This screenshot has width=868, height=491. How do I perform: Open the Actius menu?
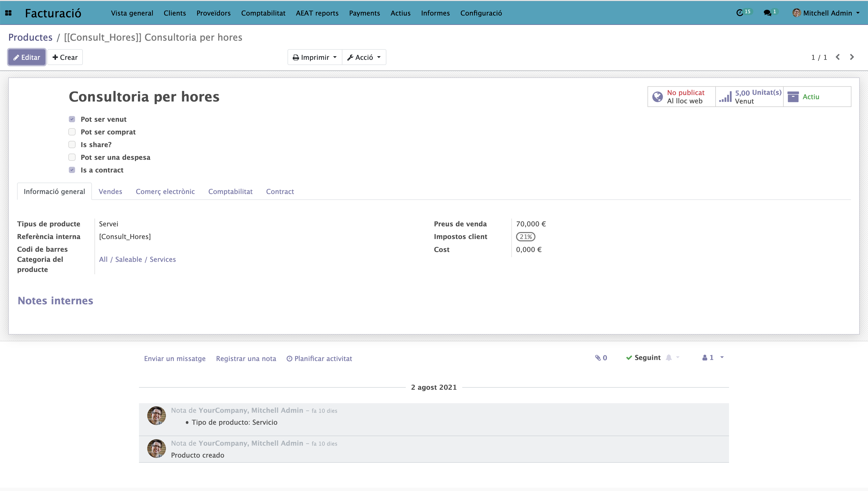click(400, 13)
